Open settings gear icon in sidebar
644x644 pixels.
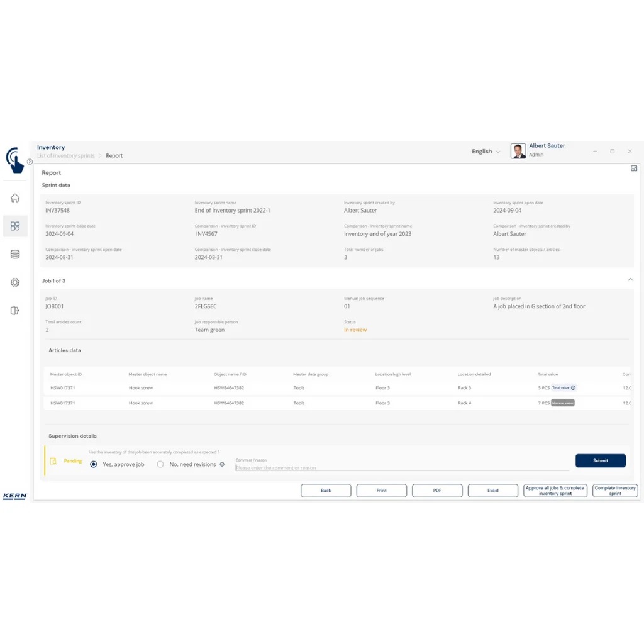pos(15,282)
